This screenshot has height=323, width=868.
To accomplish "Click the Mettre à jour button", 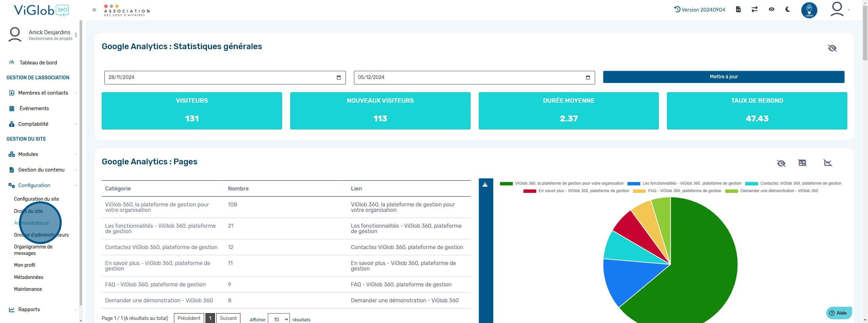I will pyautogui.click(x=724, y=77).
